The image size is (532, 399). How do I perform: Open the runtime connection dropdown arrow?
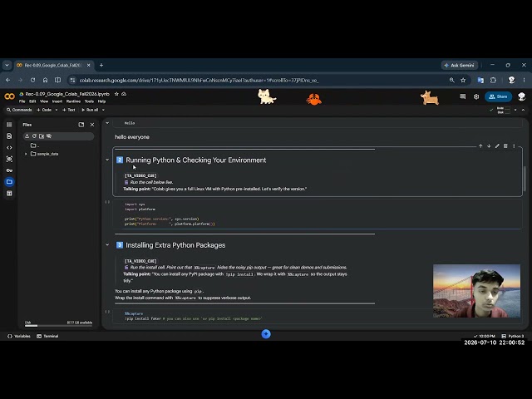[x=515, y=110]
